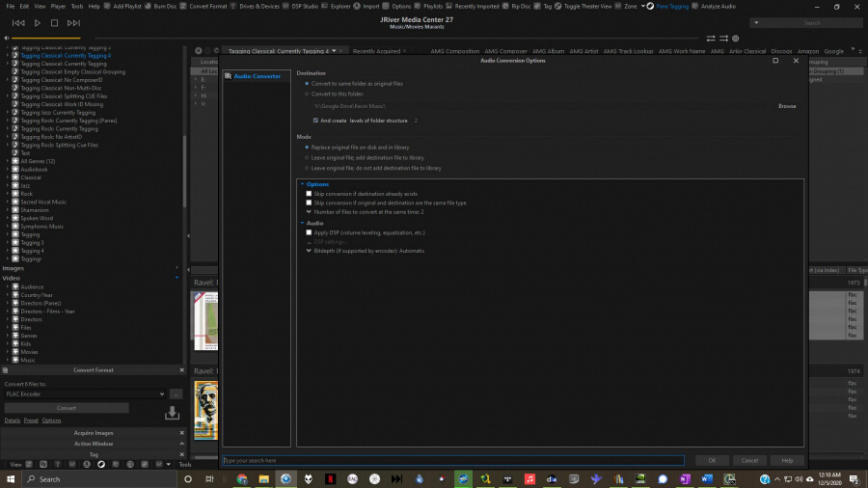Click the Next track button
Viewport: 868px width, 488px height.
tap(73, 23)
